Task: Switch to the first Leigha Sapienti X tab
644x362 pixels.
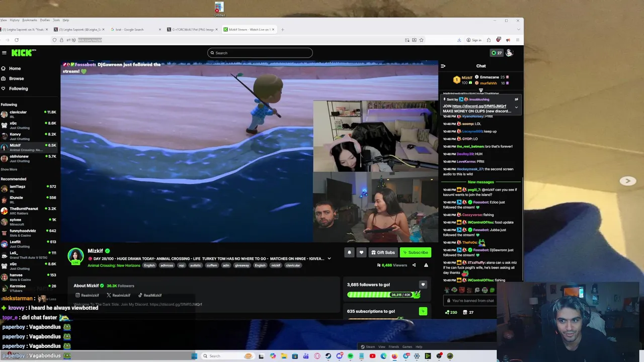Action: click(x=23, y=29)
